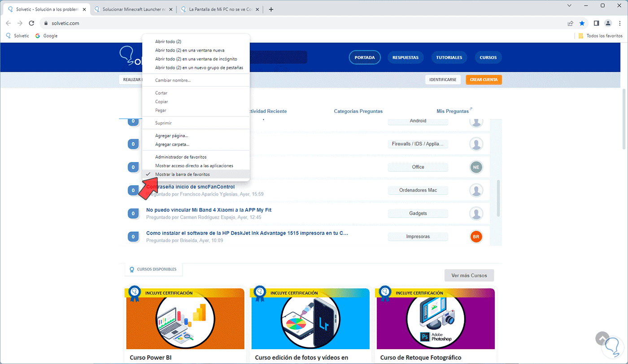
Task: Switch to the Categorias Preguntas tab
Action: [x=358, y=111]
